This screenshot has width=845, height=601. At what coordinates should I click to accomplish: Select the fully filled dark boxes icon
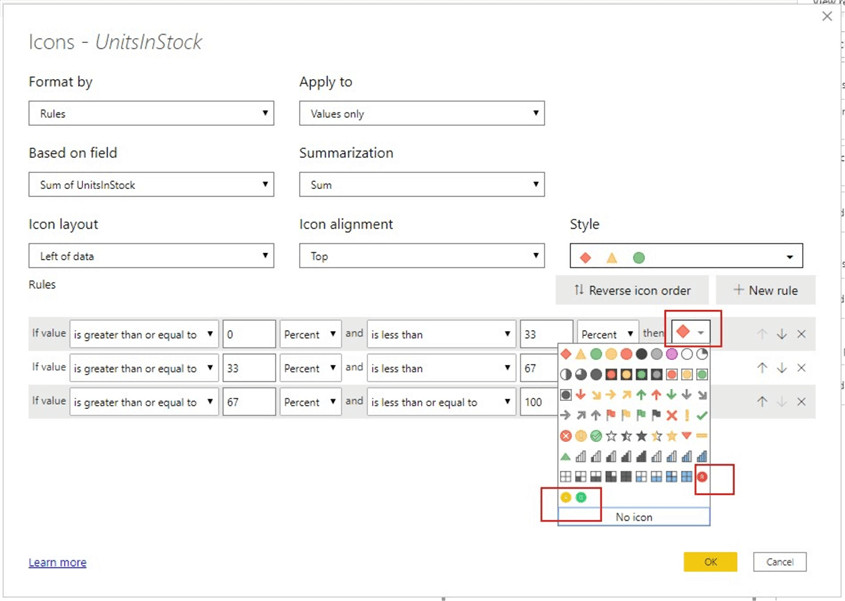(626, 476)
